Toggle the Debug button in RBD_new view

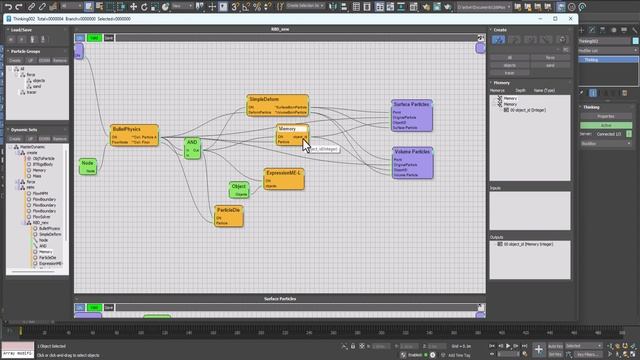coord(109,38)
